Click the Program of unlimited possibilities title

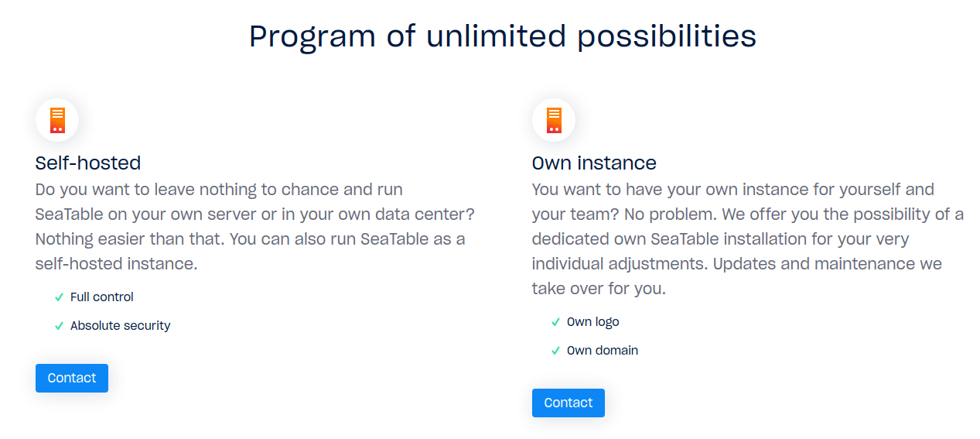click(x=503, y=37)
